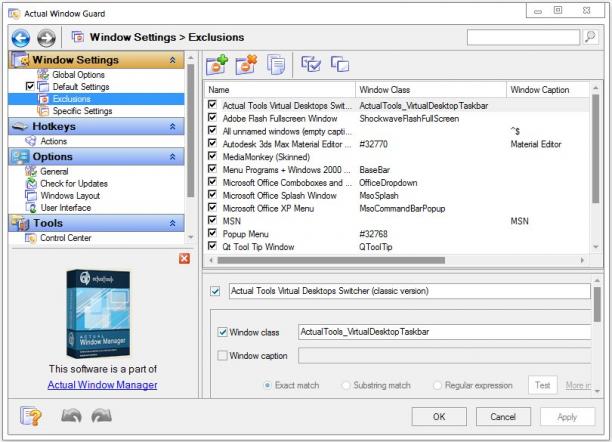Collapse the Tools section
Screen dimensions: 612x442
coord(173,223)
